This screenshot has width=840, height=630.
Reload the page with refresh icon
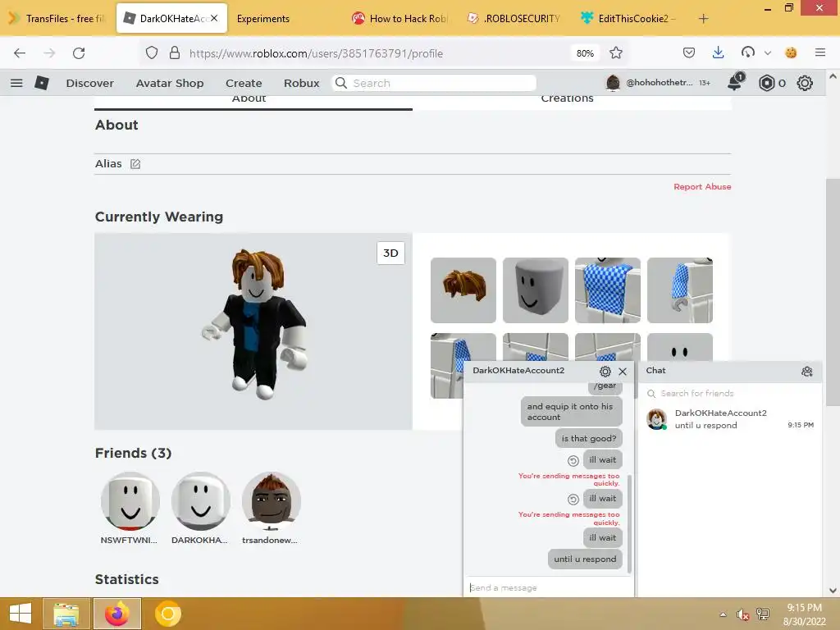click(79, 53)
